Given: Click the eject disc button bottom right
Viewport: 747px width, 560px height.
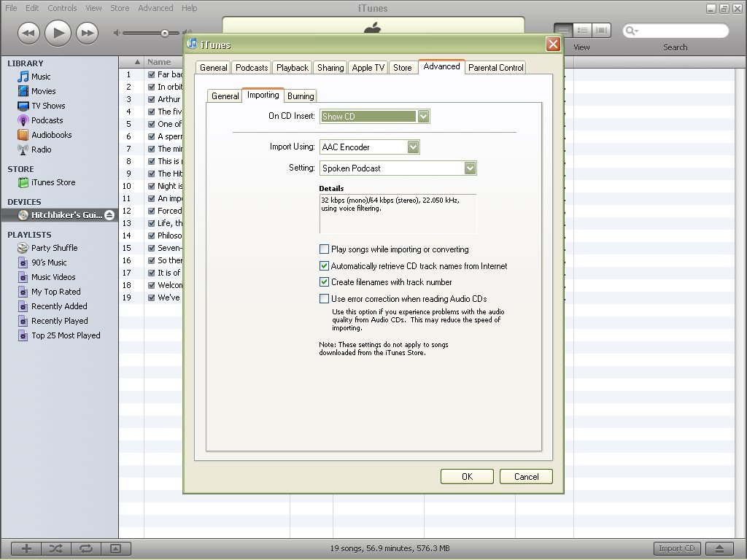Looking at the screenshot, I should (720, 548).
